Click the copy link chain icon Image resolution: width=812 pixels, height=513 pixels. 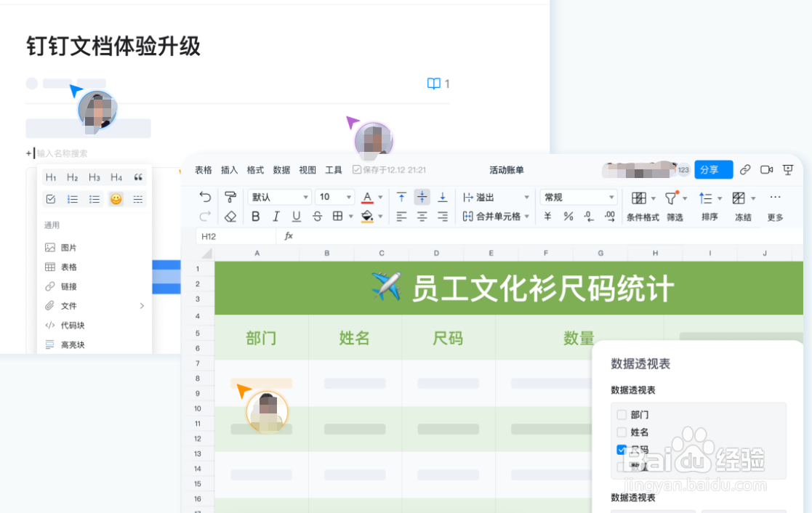point(745,170)
